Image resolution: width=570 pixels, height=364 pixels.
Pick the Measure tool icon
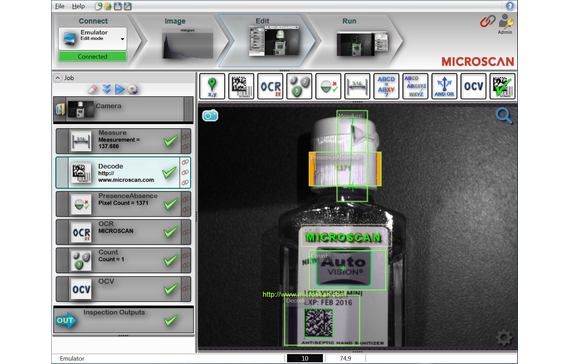coord(357,86)
